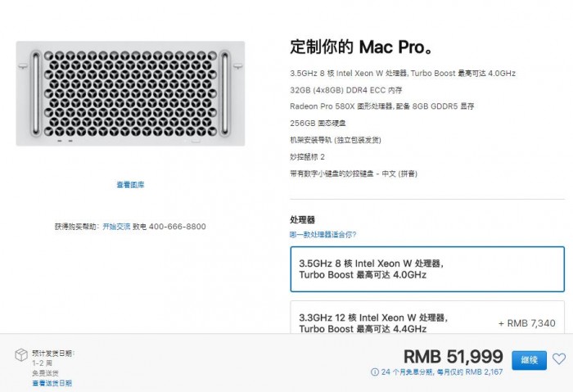Click the 开始交流 chat link
Viewport: 573px width, 392px height.
[x=116, y=227]
